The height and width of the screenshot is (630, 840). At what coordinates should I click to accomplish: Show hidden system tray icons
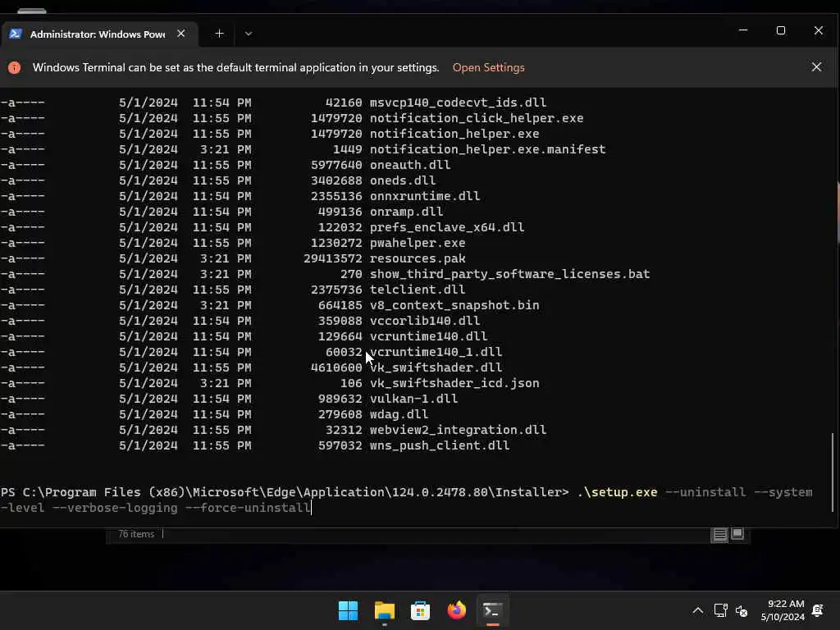[697, 610]
